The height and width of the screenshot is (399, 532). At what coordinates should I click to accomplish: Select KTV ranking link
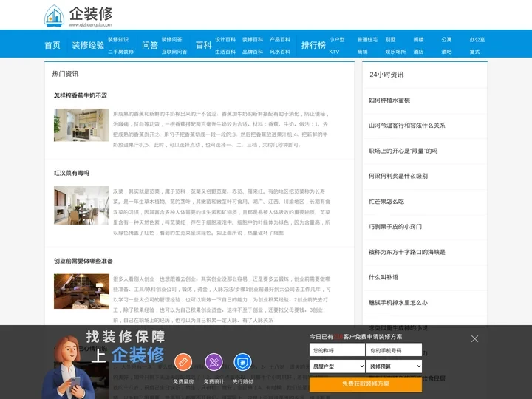click(x=334, y=52)
